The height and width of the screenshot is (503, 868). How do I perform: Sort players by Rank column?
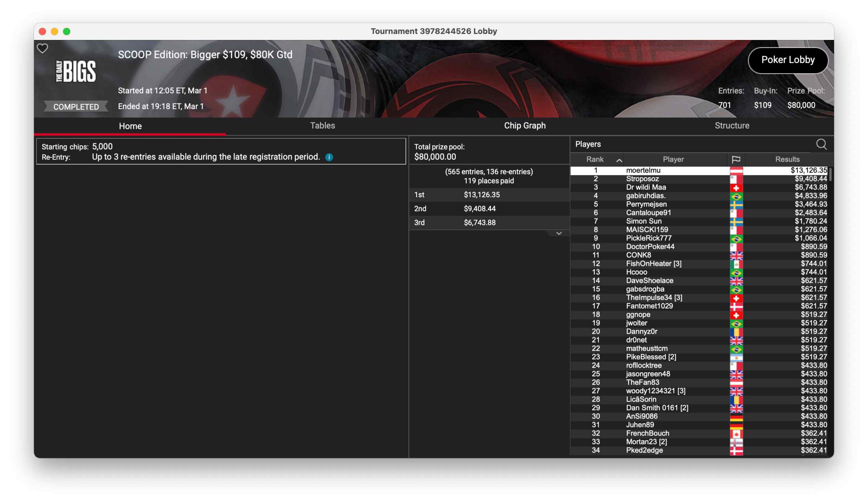(x=595, y=159)
